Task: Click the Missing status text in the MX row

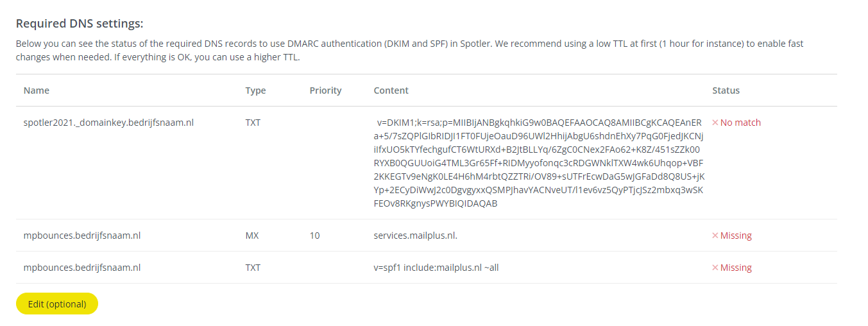Action: point(736,236)
